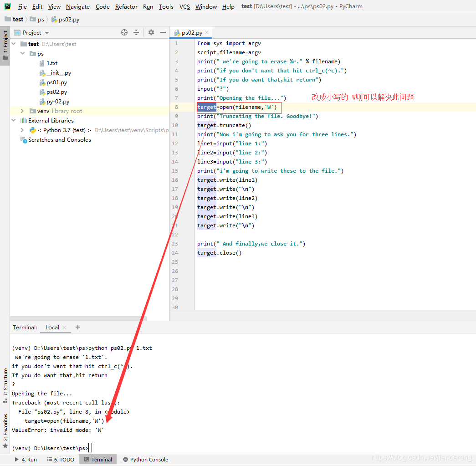This screenshot has width=476, height=466.
Task: Open the Code menu
Action: tap(102, 6)
